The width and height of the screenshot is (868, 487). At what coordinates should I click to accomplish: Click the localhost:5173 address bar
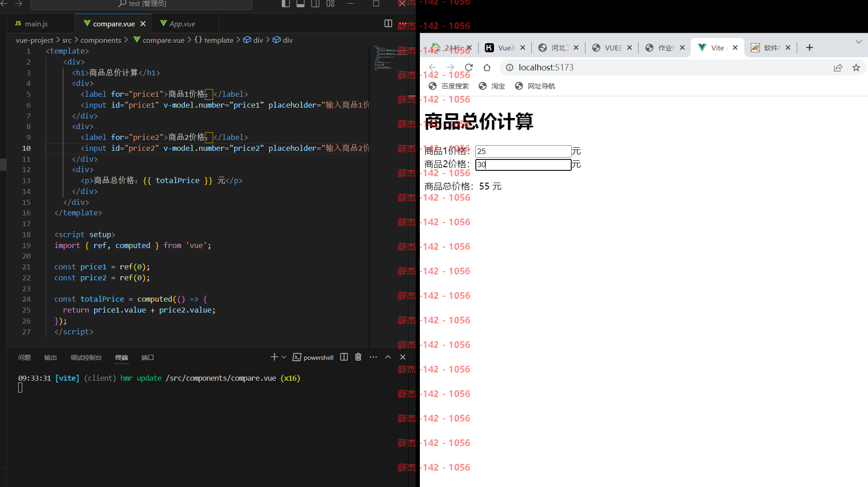pos(663,67)
